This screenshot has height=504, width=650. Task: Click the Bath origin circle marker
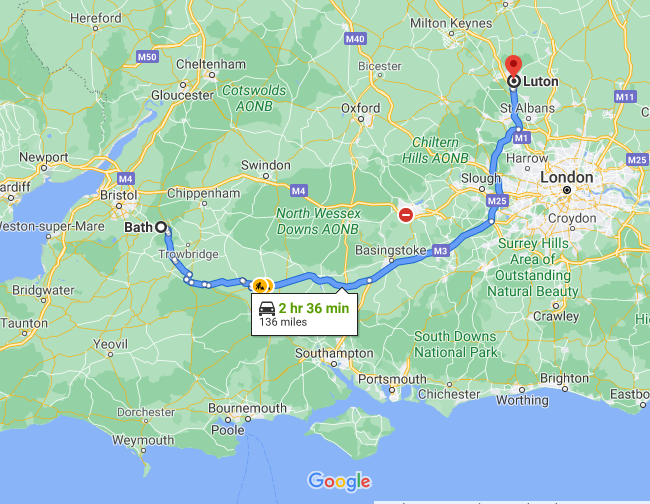click(161, 227)
